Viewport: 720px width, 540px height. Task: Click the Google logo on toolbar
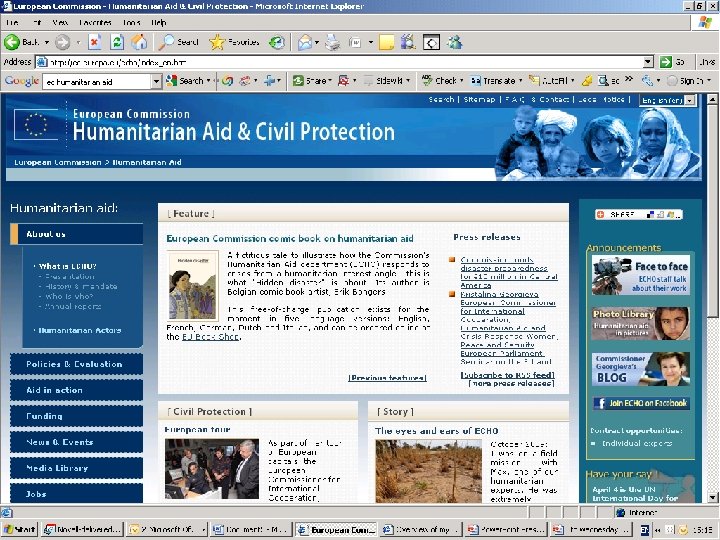coord(22,81)
